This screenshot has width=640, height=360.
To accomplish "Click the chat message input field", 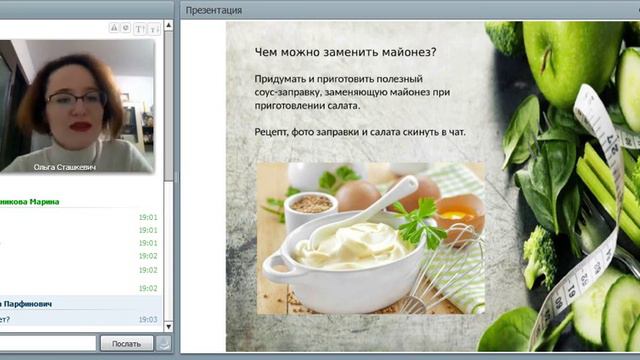I will (x=48, y=344).
